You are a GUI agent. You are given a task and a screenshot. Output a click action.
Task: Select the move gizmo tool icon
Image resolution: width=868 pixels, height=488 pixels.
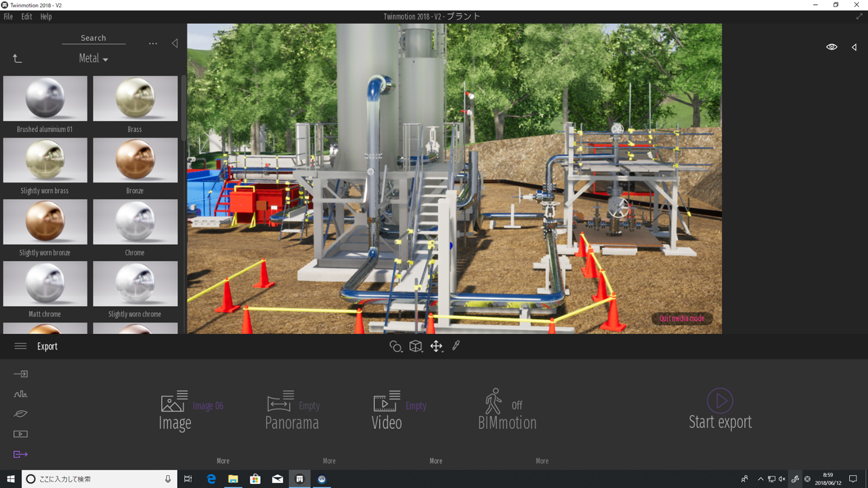[x=436, y=346]
